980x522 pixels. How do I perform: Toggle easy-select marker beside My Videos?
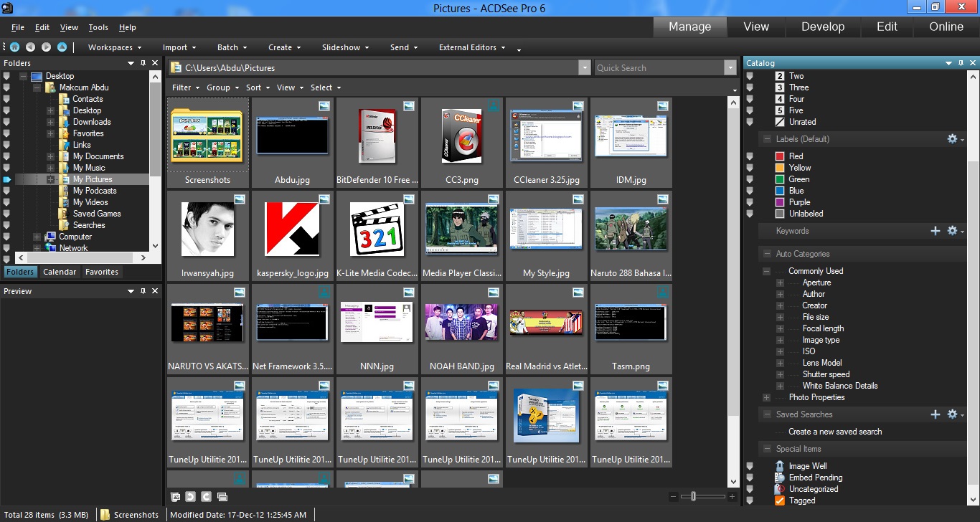(7, 202)
